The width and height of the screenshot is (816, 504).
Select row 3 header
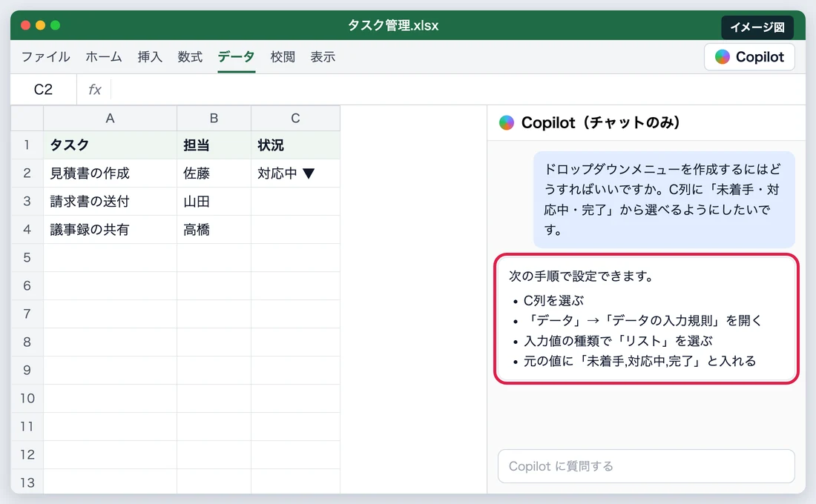coord(27,202)
